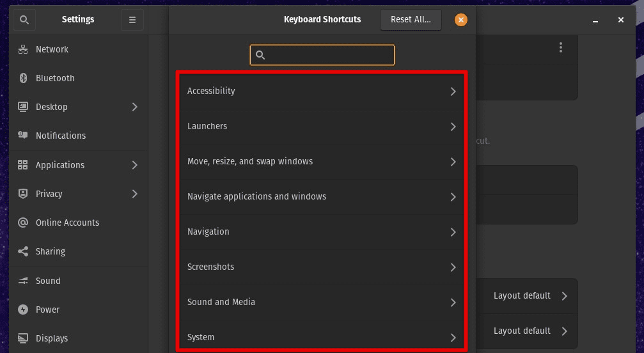Open the Sound and Media category chevron

[x=453, y=302]
